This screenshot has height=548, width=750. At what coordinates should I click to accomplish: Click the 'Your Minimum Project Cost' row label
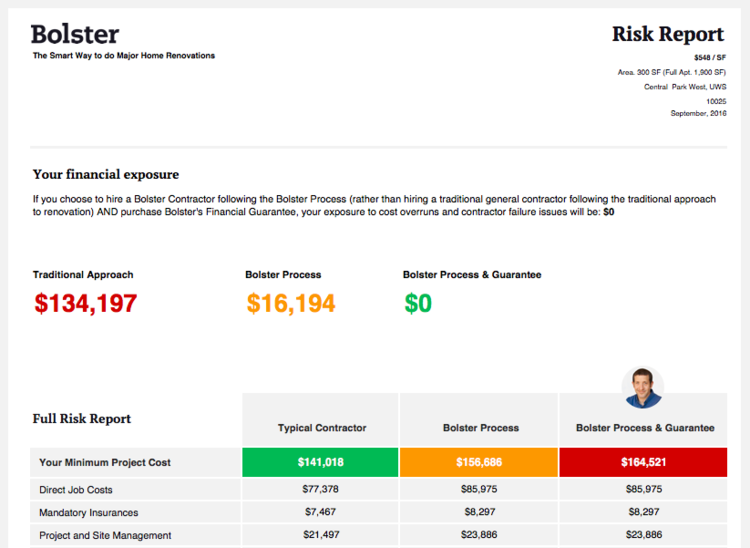click(x=105, y=462)
